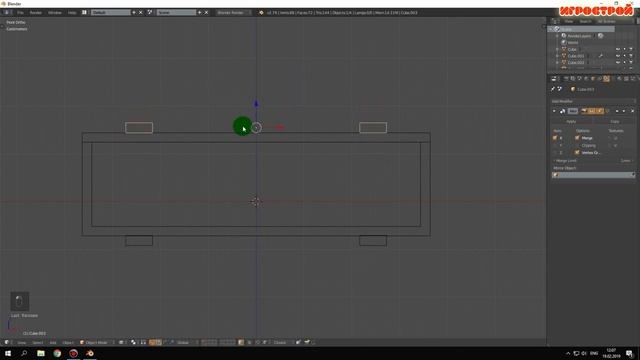Open the Object Mode dropdown
The height and width of the screenshot is (360, 640).
tap(96, 342)
